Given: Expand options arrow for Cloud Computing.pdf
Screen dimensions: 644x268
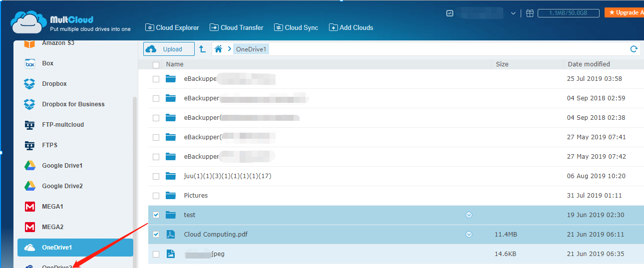Looking at the screenshot, I should click(x=469, y=235).
